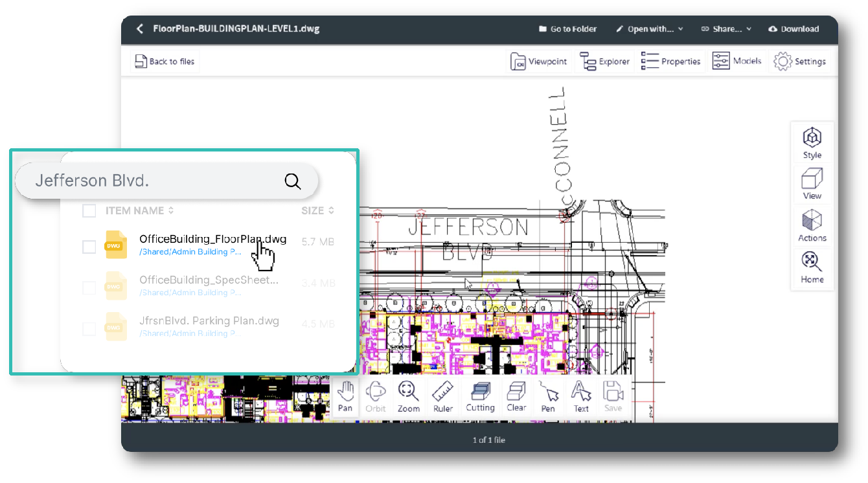Select the Pen markup tool
The height and width of the screenshot is (483, 868).
548,396
